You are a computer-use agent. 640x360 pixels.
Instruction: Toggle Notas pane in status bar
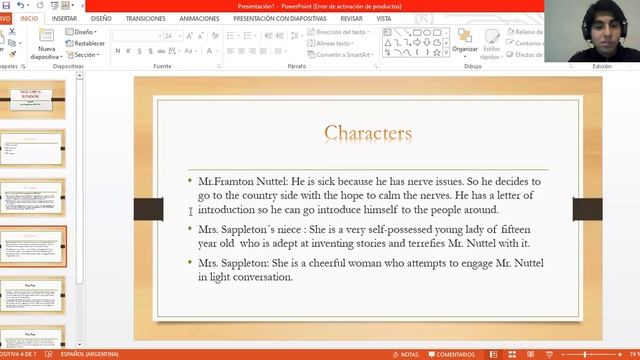pos(406,354)
